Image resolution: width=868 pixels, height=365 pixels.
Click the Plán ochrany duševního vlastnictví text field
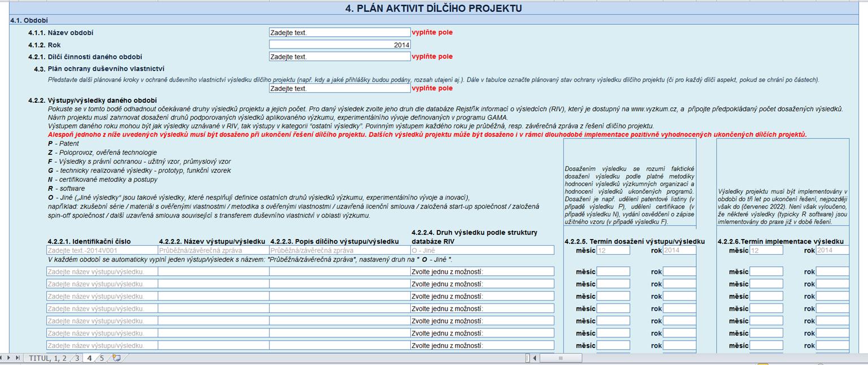pos(340,89)
